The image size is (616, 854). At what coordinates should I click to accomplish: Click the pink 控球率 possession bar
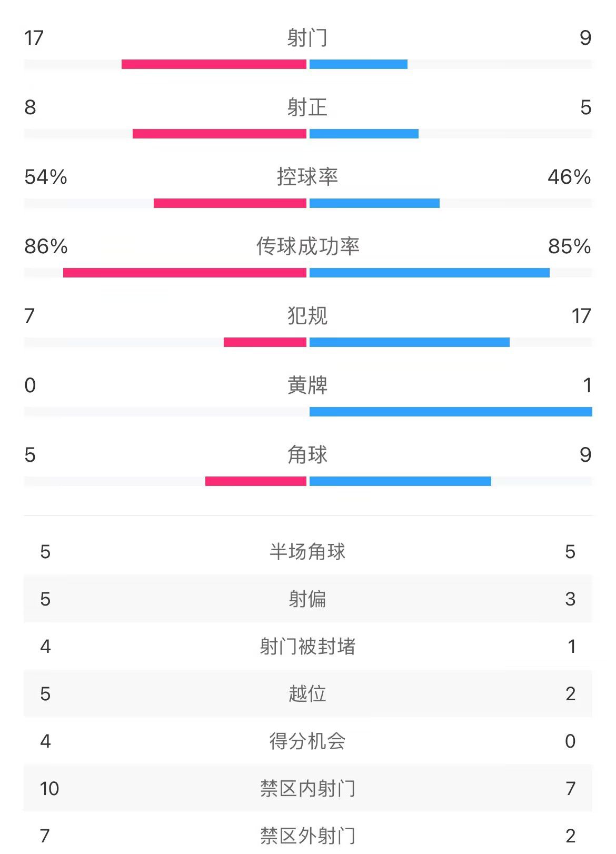click(x=230, y=203)
